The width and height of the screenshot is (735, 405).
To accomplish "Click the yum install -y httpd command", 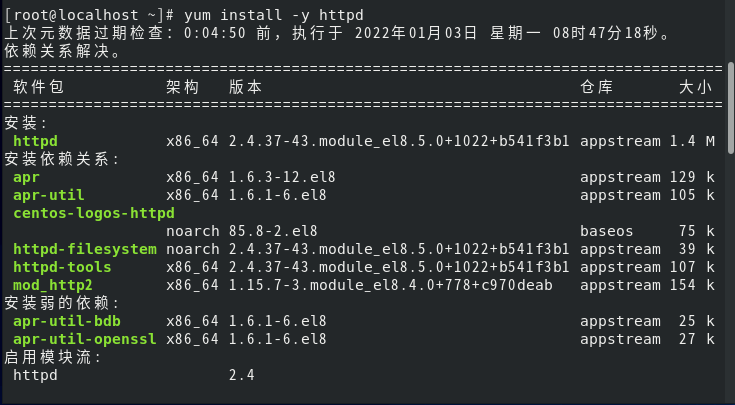I will (274, 15).
